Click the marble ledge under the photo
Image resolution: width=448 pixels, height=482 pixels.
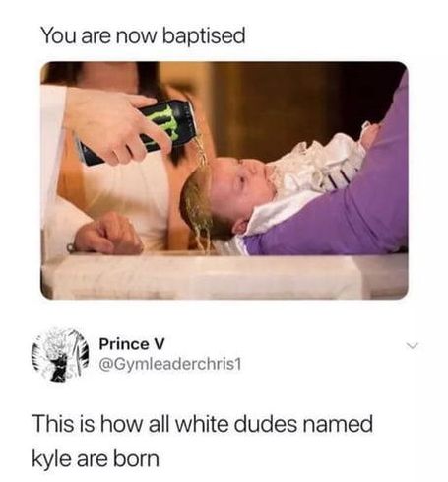226,275
